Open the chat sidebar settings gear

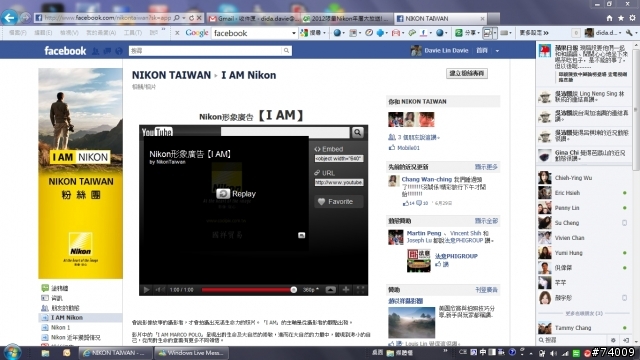coord(613,340)
